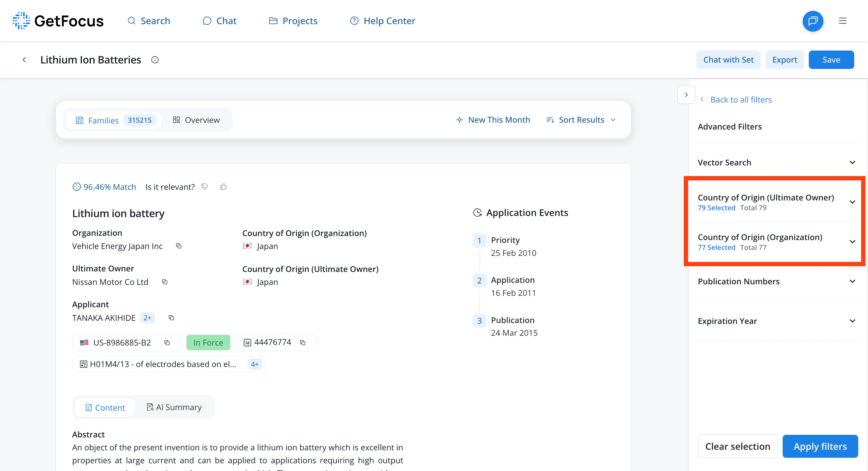The width and height of the screenshot is (868, 471).
Task: Open the Content tab
Action: click(x=105, y=407)
